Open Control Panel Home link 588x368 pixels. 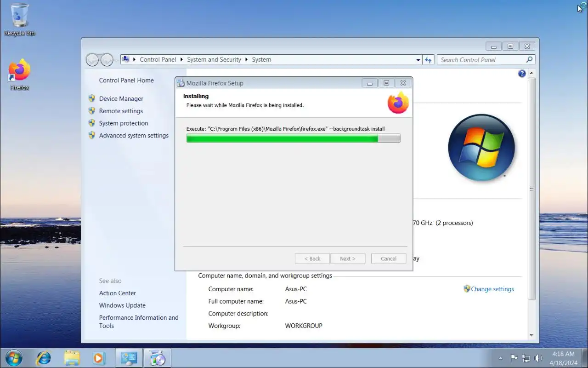126,80
